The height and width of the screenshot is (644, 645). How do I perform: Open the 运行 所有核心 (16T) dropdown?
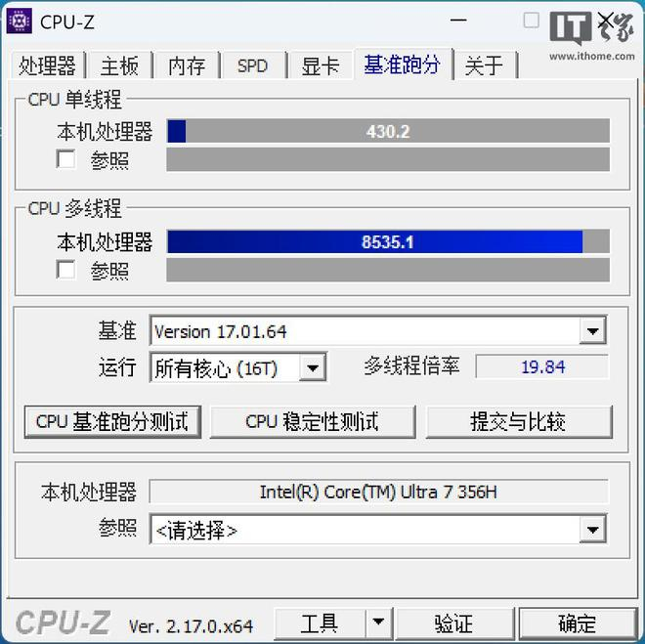tap(238, 367)
